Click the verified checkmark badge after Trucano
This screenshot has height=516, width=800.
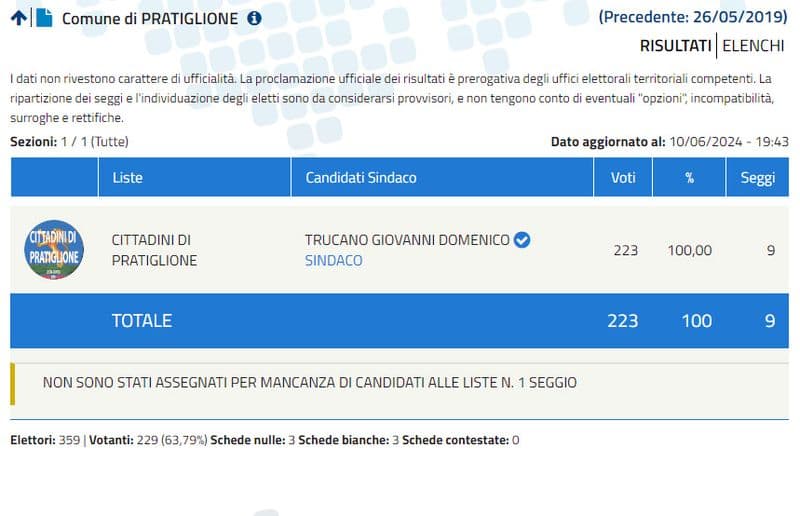(521, 240)
